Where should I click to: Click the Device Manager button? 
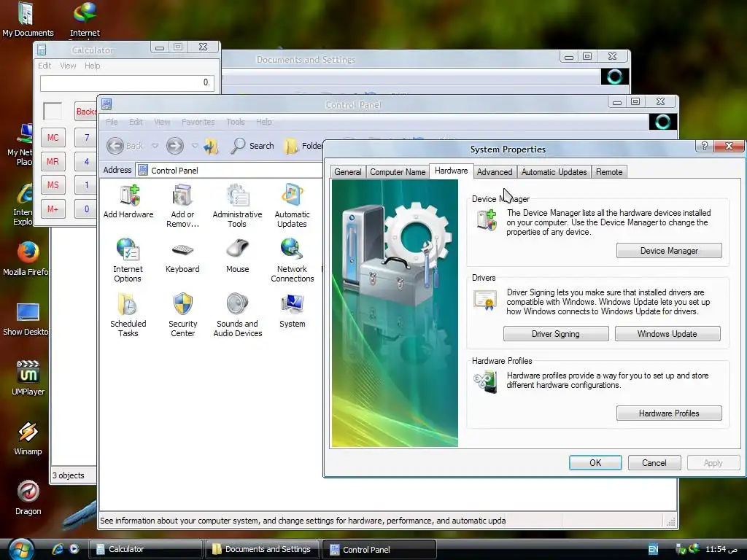669,251
